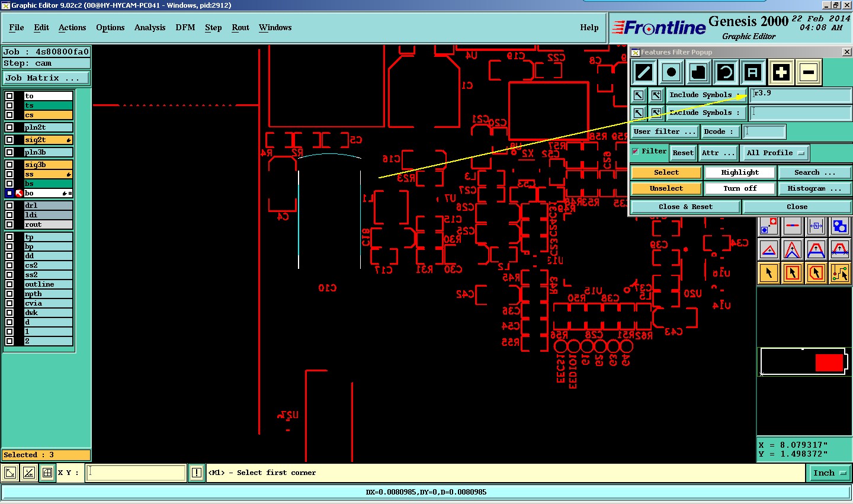
Task: Toggle display box for layer 'rout'
Action: click(9, 224)
